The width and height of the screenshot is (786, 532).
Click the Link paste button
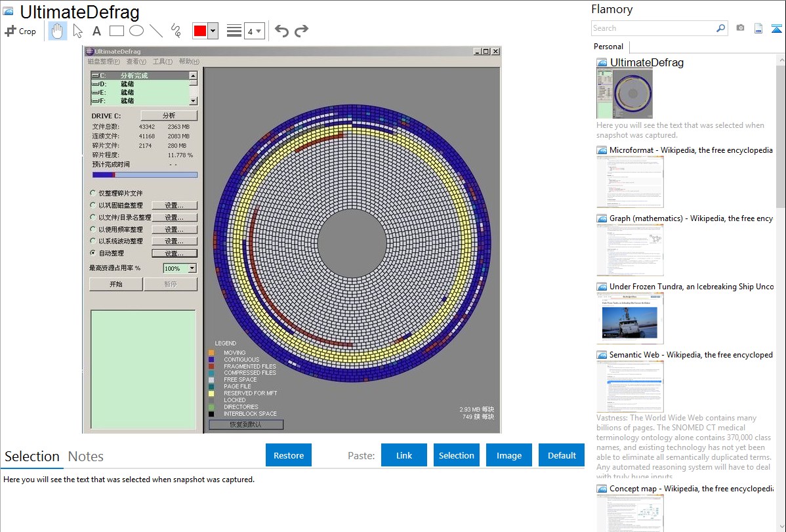click(404, 455)
